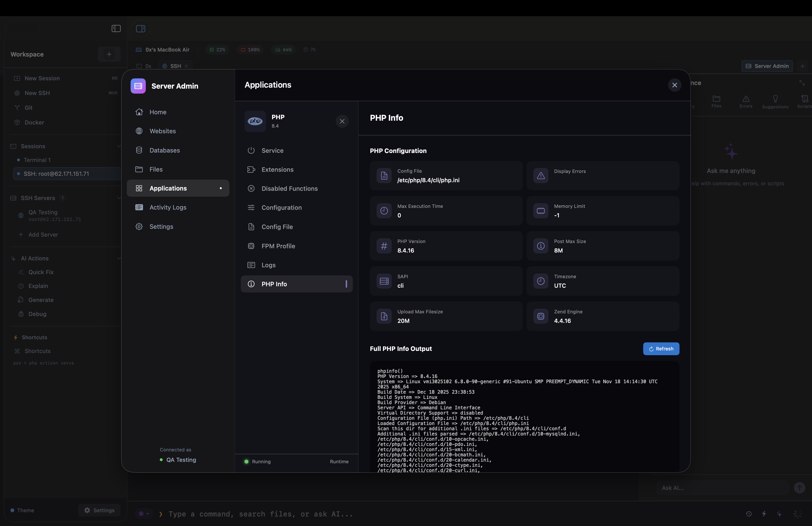Collapse the Sessions section

click(x=119, y=146)
